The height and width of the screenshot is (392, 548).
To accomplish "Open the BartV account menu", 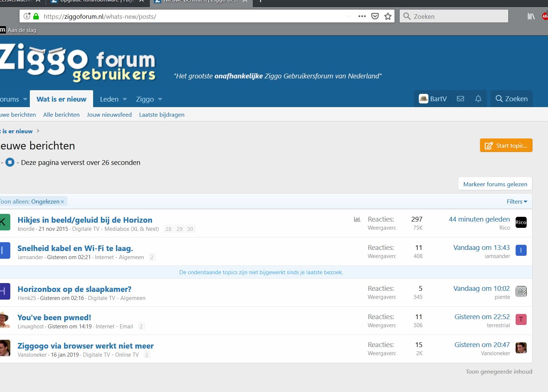I will point(433,99).
